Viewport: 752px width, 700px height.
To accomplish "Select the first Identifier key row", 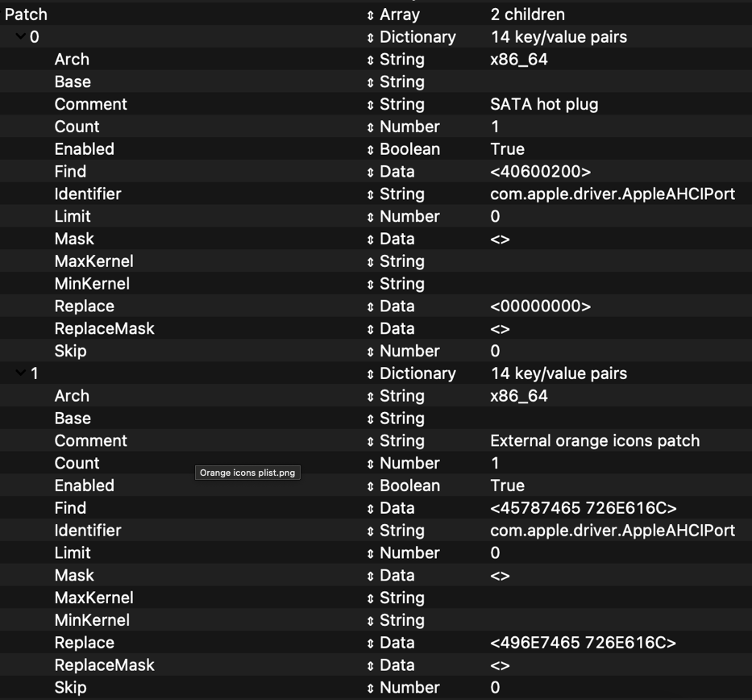I will [88, 194].
